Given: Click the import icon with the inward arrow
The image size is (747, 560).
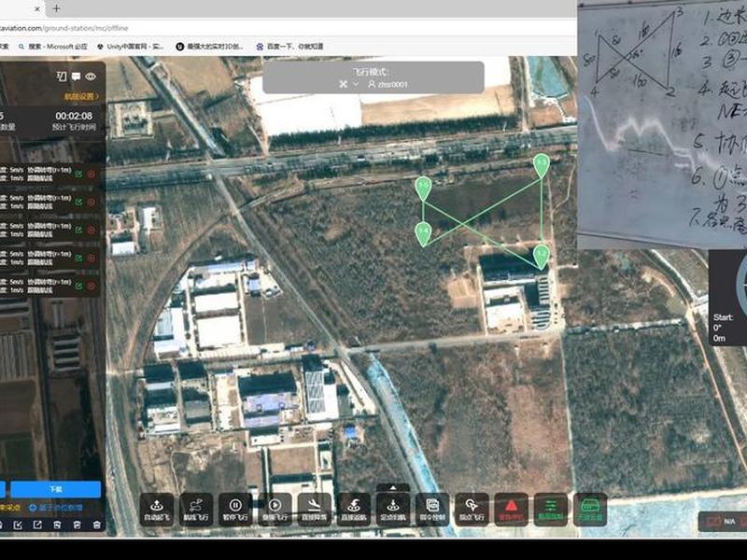Looking at the screenshot, I should 18,525.
